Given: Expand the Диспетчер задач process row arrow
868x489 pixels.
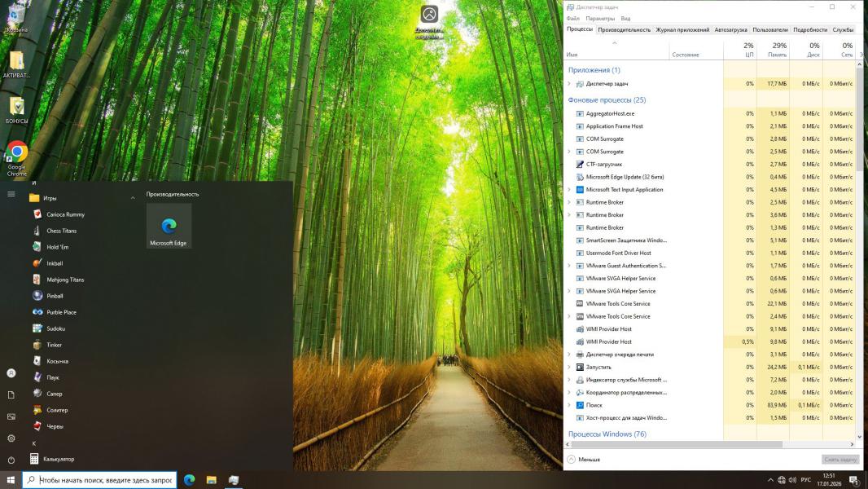Looking at the screenshot, I should pyautogui.click(x=569, y=84).
